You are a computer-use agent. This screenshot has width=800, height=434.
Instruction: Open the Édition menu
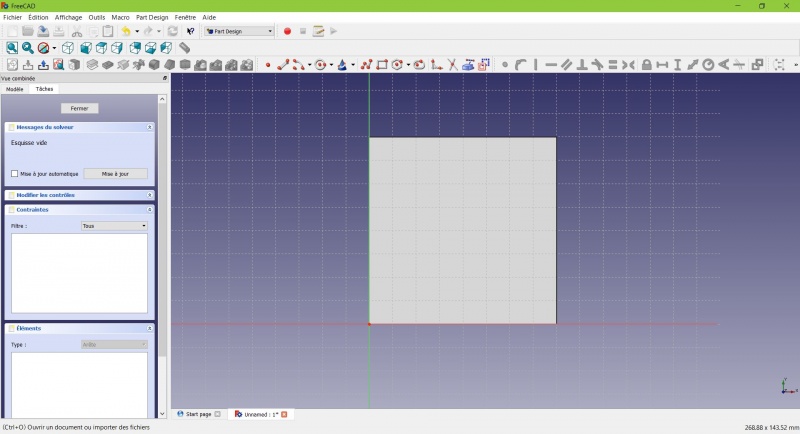coord(38,17)
